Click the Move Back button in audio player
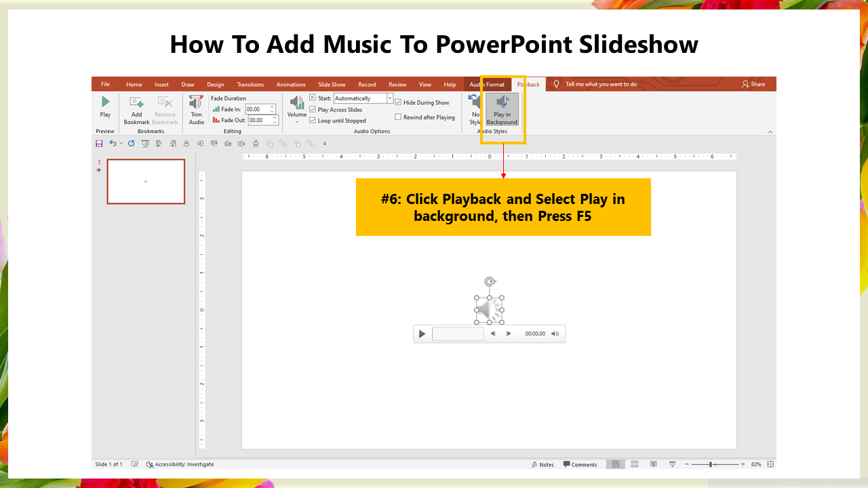The width and height of the screenshot is (868, 488). pyautogui.click(x=493, y=333)
